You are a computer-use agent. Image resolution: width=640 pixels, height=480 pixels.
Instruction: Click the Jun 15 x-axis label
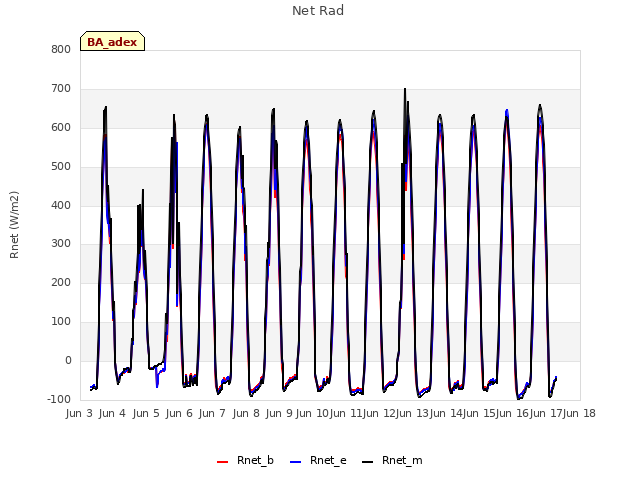click(x=479, y=413)
